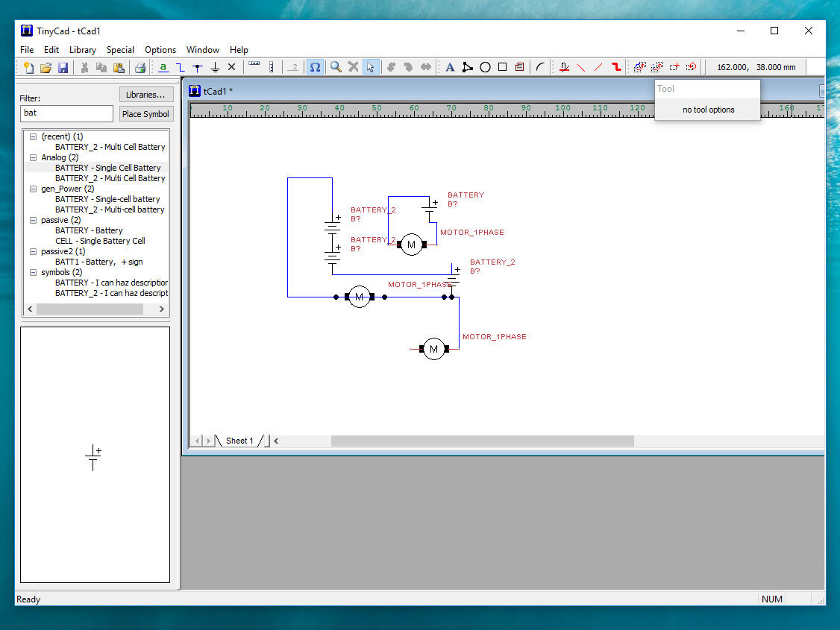Click the BATTERY B? label in schematic
The image size is (840, 630).
466,200
